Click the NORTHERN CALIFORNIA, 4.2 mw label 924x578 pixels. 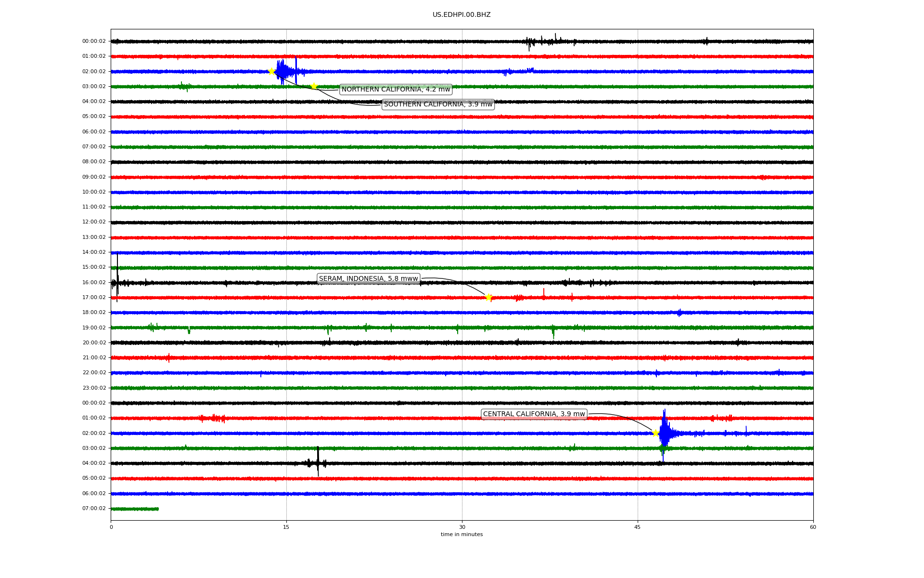pyautogui.click(x=396, y=90)
